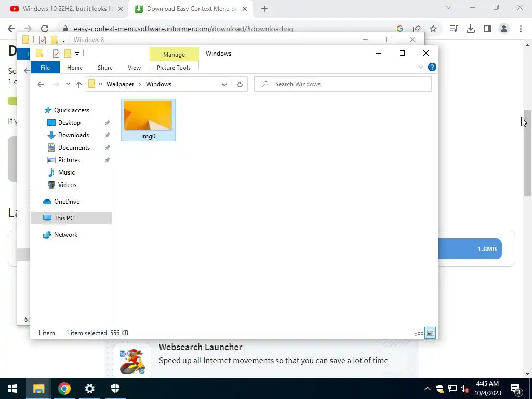This screenshot has width=532, height=399.
Task: Open the File ribbon tab
Action: (45, 68)
